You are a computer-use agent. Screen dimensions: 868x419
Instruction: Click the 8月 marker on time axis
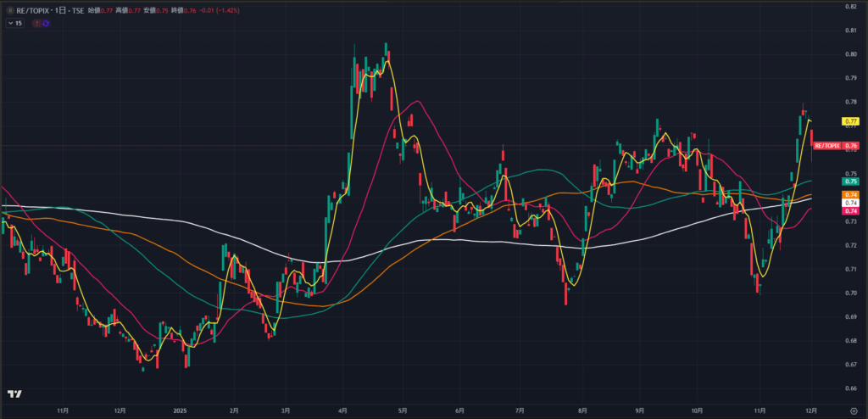tap(582, 409)
